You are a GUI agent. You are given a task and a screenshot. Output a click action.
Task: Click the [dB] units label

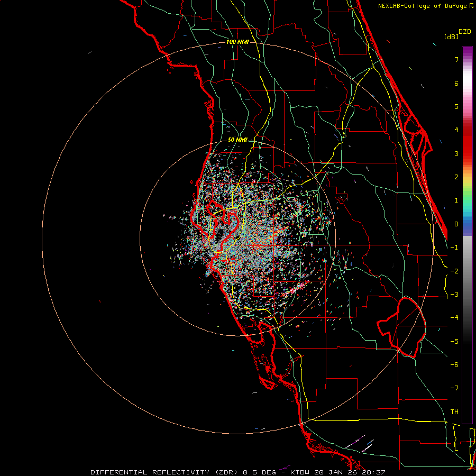coord(452,36)
